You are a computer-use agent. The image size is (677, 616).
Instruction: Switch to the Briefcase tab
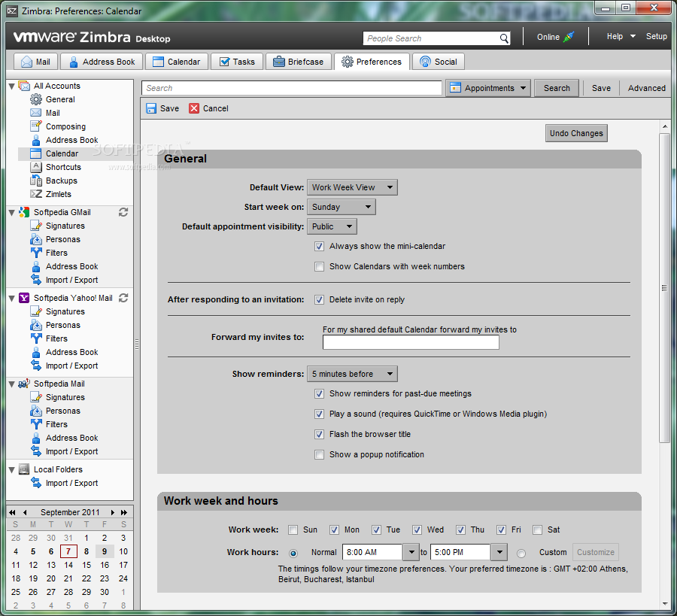(298, 62)
